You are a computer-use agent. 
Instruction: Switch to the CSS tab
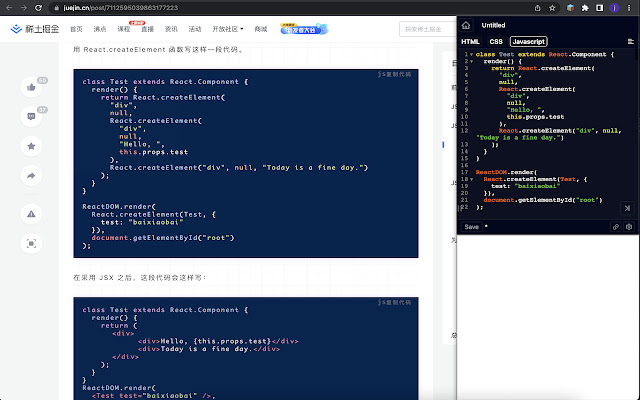(x=496, y=41)
